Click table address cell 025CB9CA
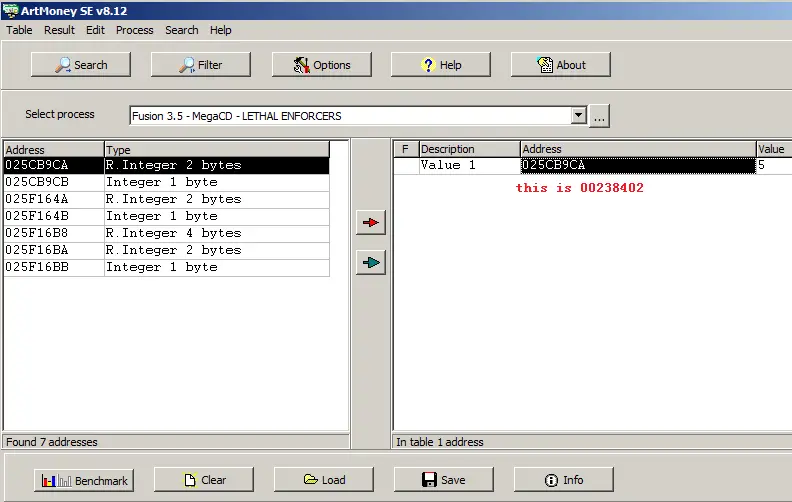 pos(638,165)
